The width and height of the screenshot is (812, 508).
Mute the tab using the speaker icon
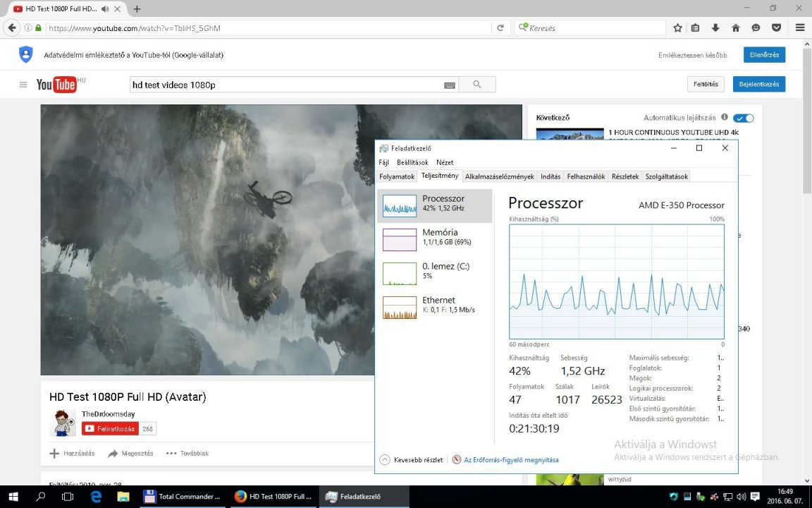(x=105, y=8)
